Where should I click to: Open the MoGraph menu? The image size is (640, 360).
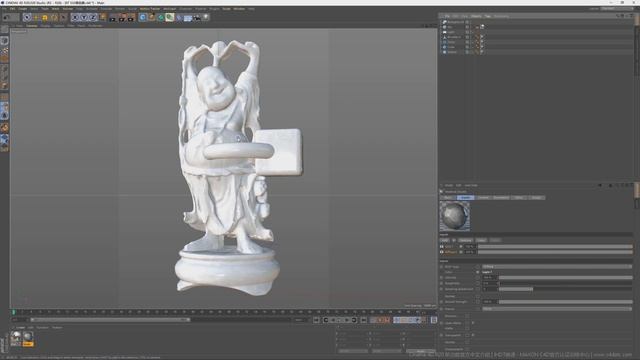(170, 9)
